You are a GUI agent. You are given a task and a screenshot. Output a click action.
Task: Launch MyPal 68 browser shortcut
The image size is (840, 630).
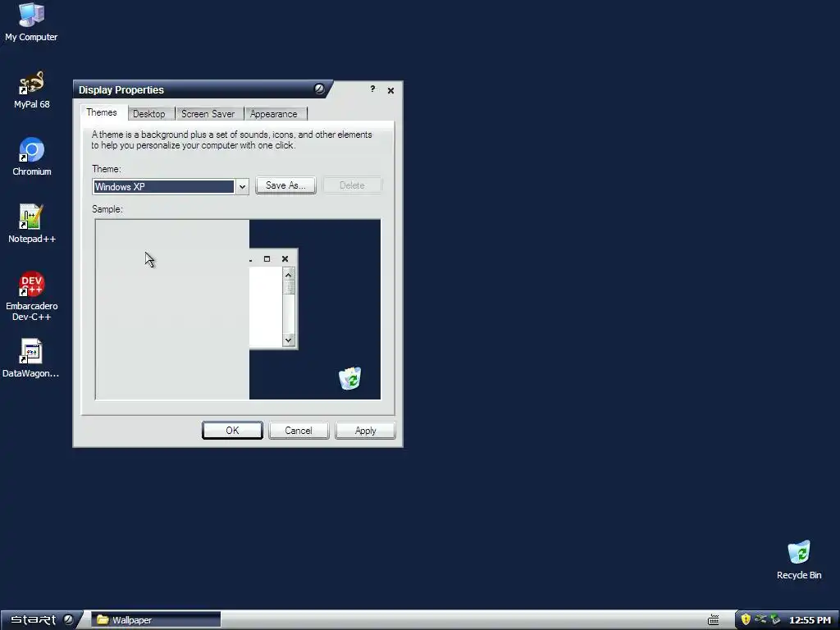coord(31,89)
